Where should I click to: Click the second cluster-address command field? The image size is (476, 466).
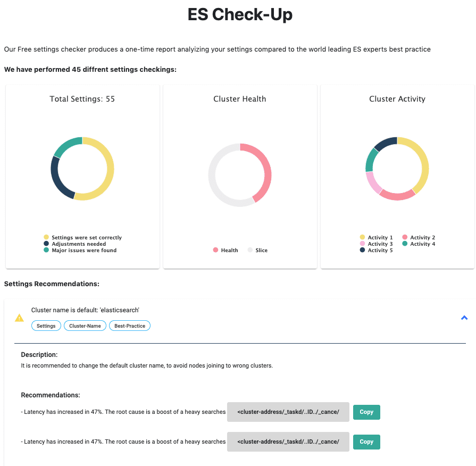pyautogui.click(x=288, y=442)
